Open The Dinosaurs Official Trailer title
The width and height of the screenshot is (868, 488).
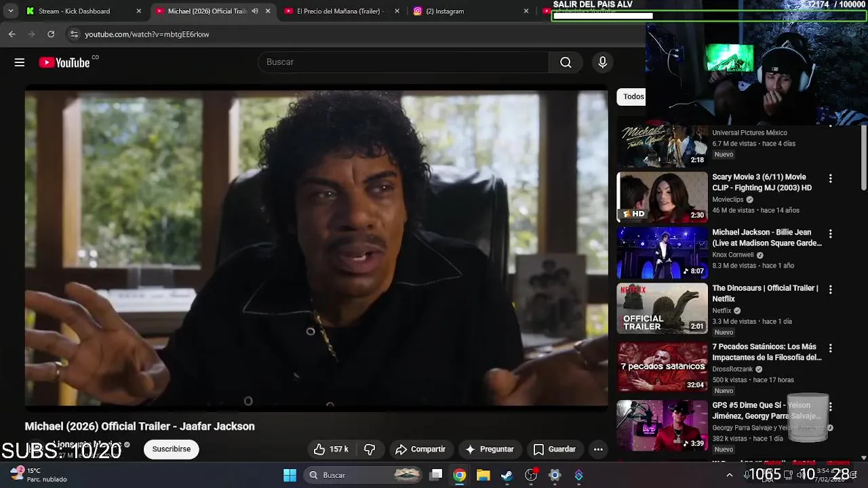click(x=766, y=293)
